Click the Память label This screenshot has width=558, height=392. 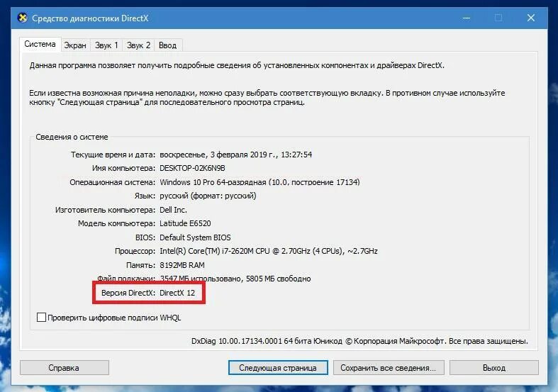pos(140,265)
